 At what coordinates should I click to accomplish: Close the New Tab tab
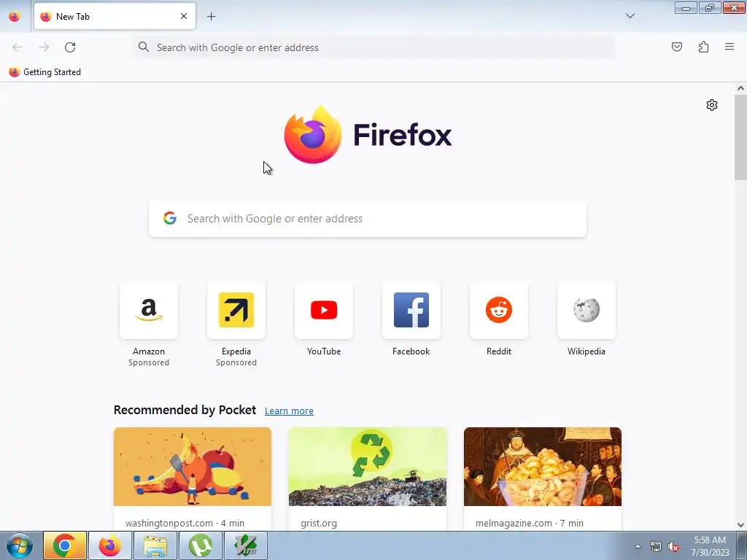coord(184,16)
